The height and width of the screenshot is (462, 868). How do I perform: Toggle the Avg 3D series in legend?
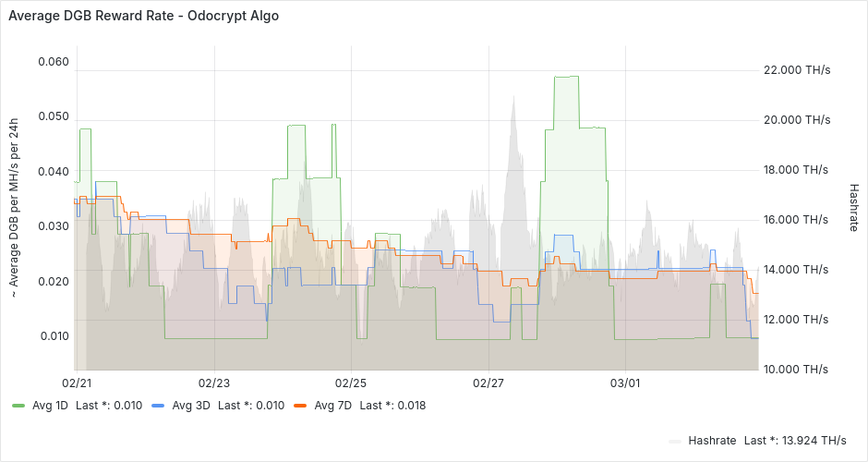[x=192, y=405]
